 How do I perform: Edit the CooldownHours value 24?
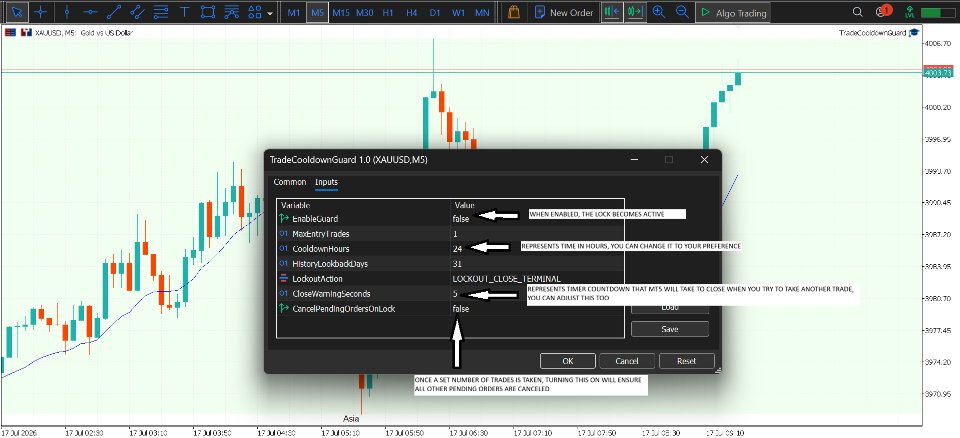537,249
